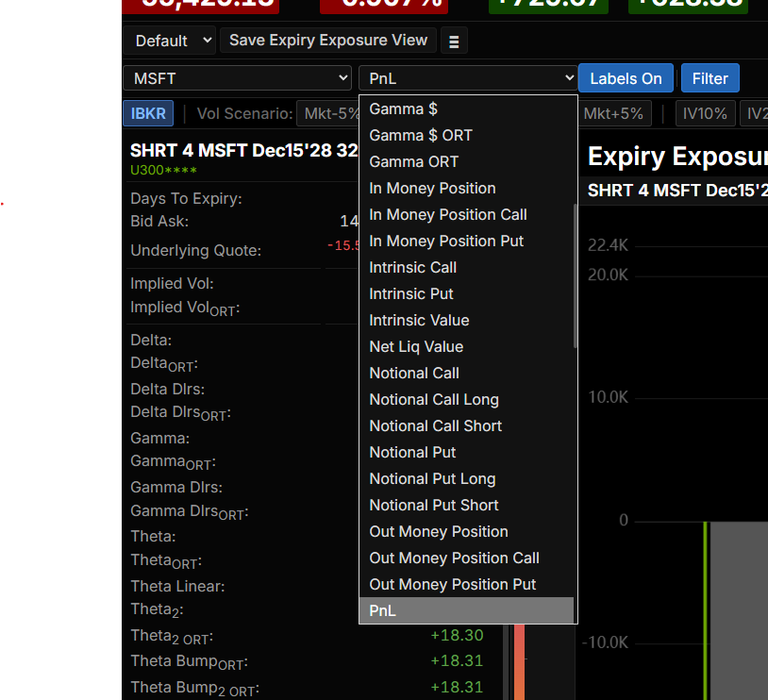Click the Underlying Quote label
The image size is (768, 700).
(x=196, y=250)
